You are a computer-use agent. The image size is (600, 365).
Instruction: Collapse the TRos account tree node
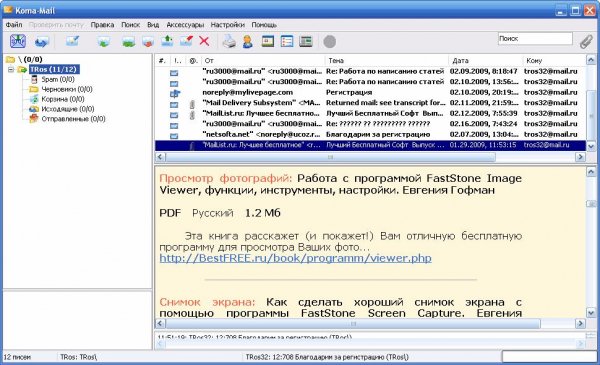(x=11, y=69)
